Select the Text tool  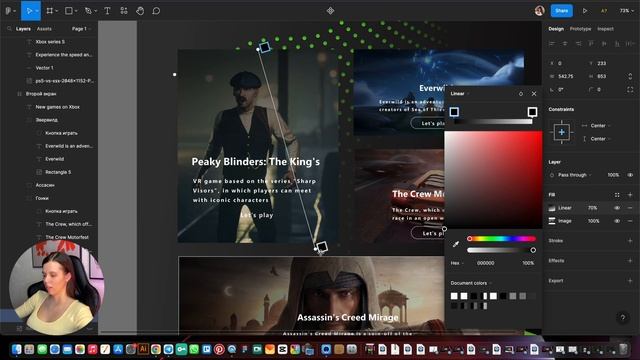click(107, 11)
